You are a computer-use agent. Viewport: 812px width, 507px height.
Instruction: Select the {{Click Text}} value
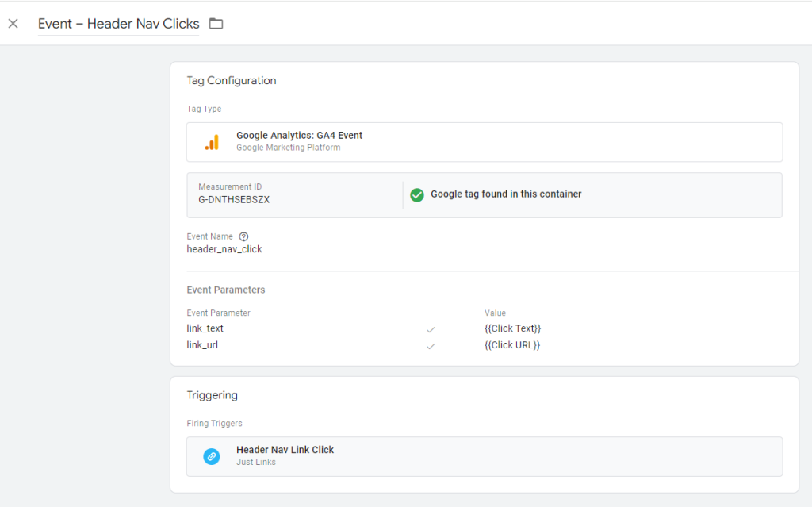[513, 328]
